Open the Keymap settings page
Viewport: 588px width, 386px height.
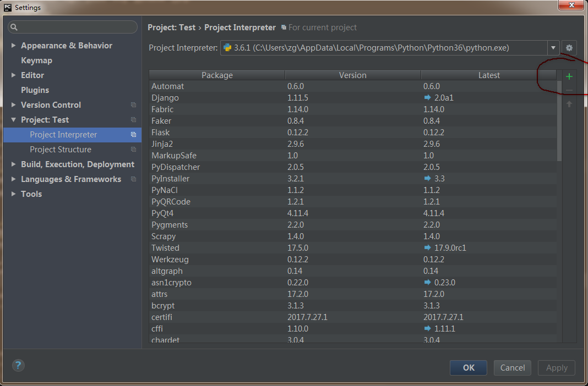tap(36, 60)
